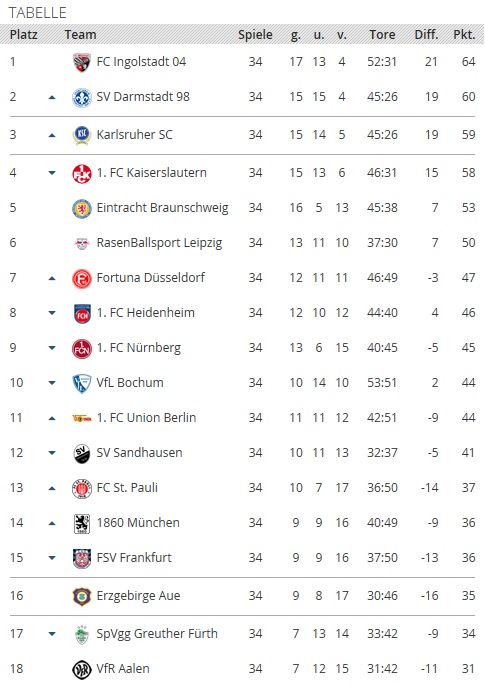485x689 pixels.
Task: Click the VfR Aalen black logo
Action: 82,669
